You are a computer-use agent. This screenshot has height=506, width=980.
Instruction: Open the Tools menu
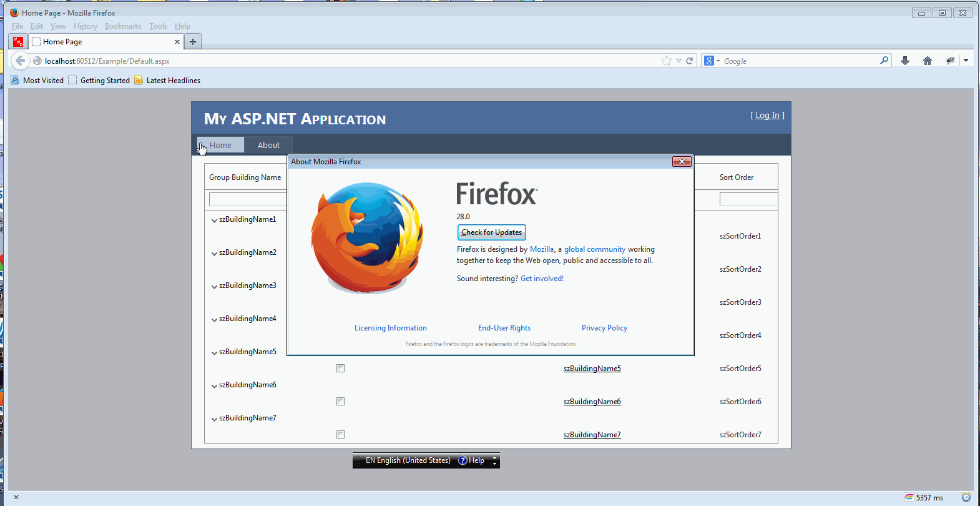pyautogui.click(x=158, y=26)
